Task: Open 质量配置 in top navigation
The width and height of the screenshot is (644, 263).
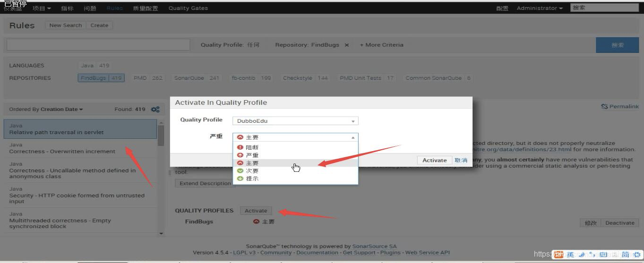Action: click(146, 8)
